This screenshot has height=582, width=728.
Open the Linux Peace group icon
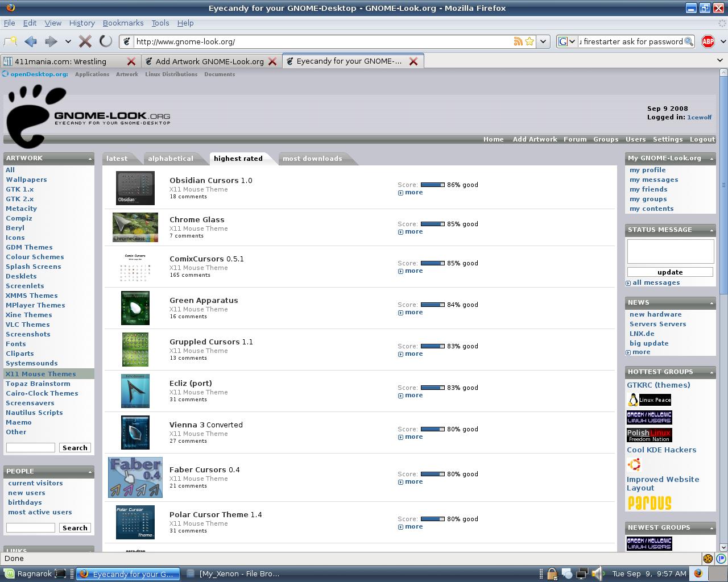click(x=649, y=400)
